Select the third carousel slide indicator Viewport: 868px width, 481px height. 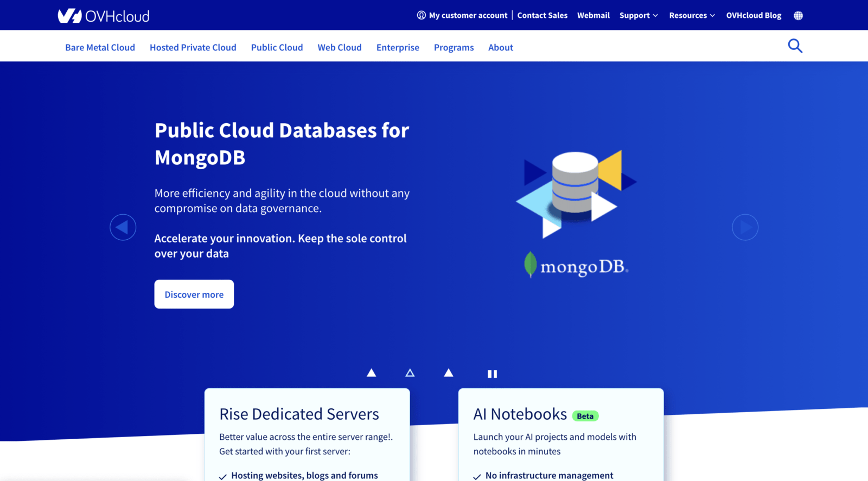449,373
